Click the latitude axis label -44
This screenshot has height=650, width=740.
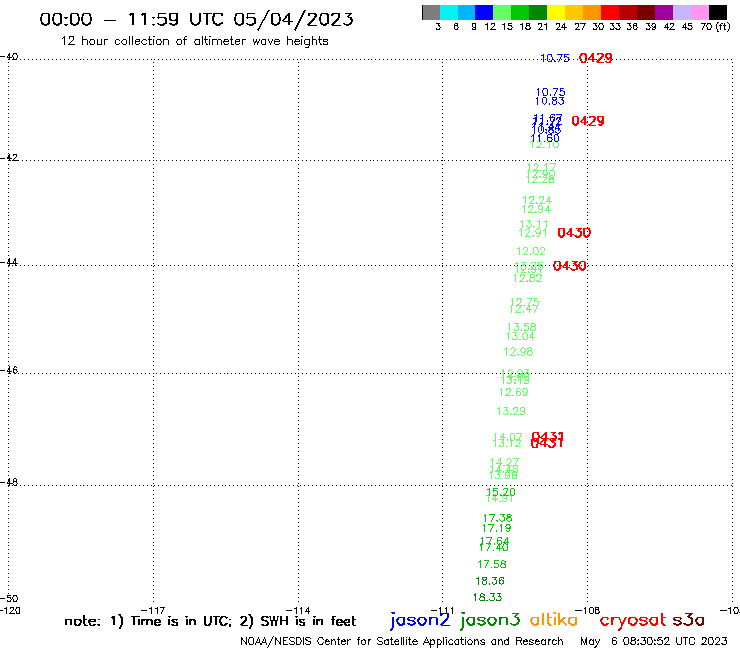coord(9,262)
